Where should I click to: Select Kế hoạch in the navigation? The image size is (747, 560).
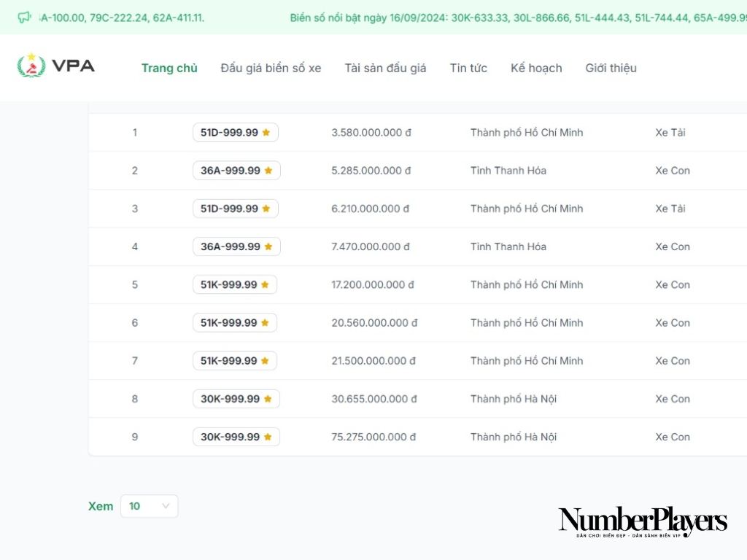[536, 68]
